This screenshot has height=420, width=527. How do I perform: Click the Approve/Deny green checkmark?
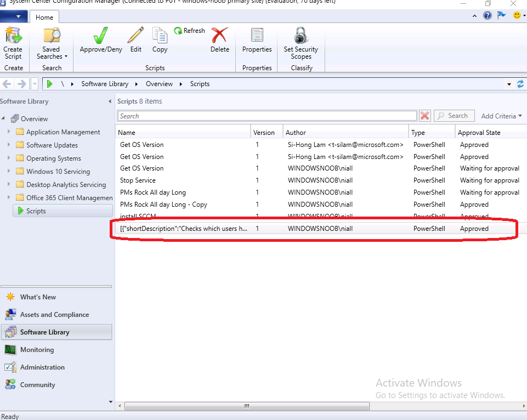(100, 36)
